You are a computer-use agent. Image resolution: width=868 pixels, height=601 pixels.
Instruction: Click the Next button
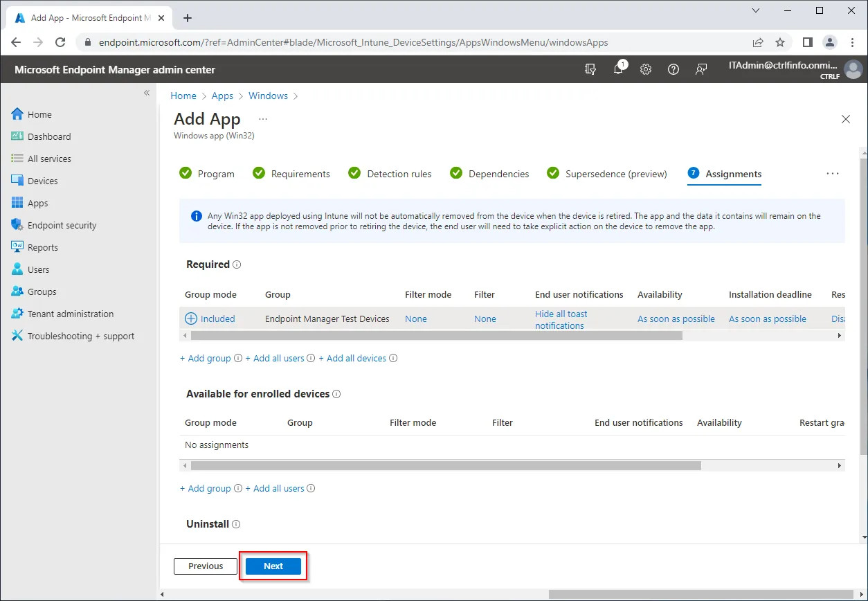273,566
